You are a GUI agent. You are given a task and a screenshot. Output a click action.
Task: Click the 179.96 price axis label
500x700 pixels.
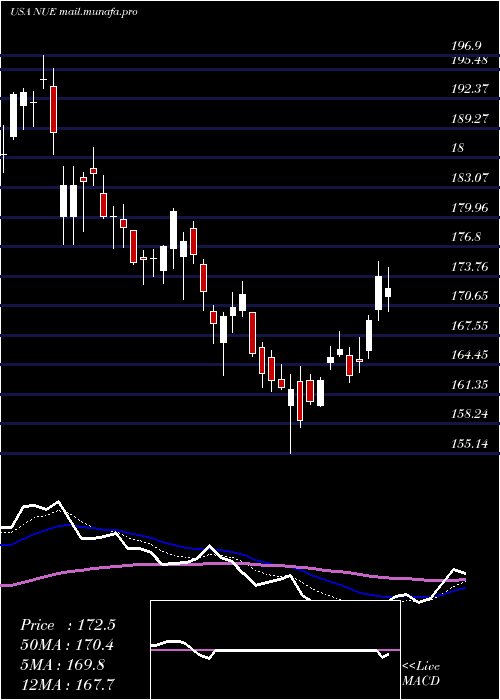[x=469, y=208]
